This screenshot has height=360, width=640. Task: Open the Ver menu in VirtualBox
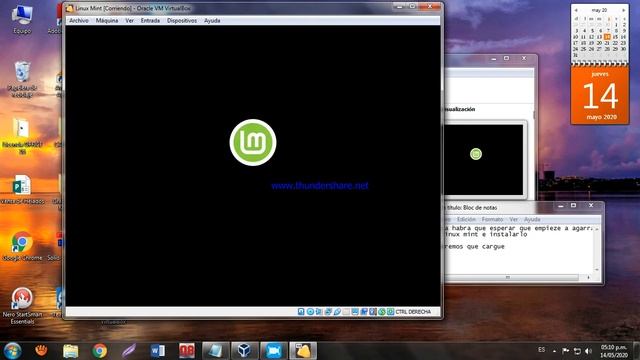[129, 20]
